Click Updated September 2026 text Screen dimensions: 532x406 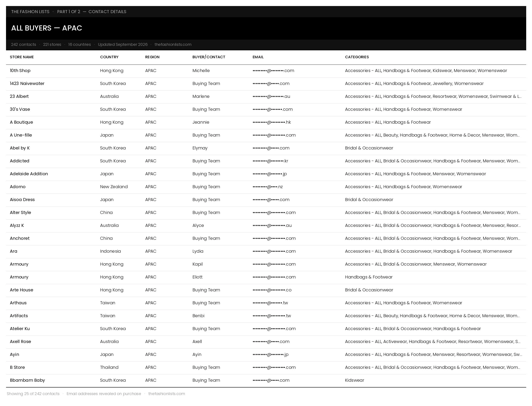(123, 45)
